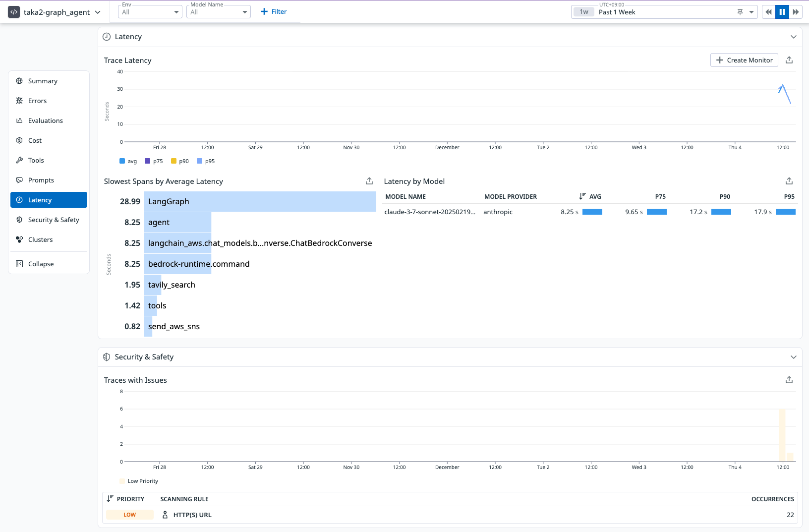809x532 pixels.
Task: Open the Model Name filter dropdown
Action: click(x=219, y=12)
